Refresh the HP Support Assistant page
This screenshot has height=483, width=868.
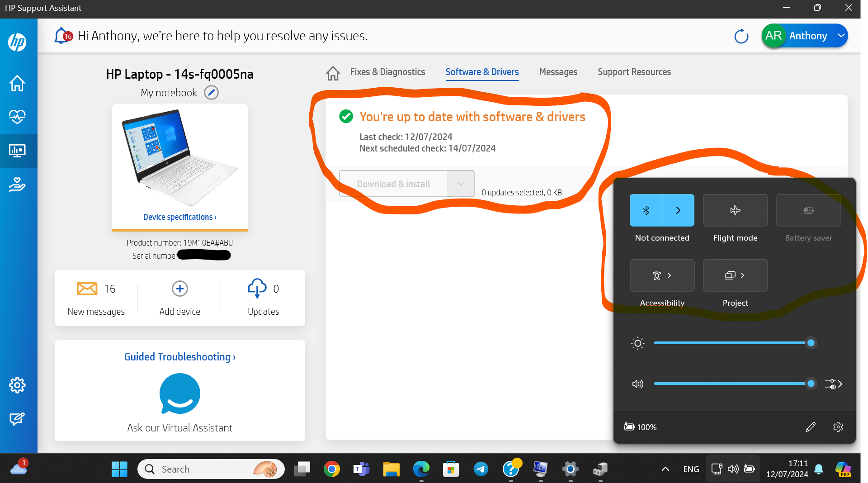[x=741, y=36]
